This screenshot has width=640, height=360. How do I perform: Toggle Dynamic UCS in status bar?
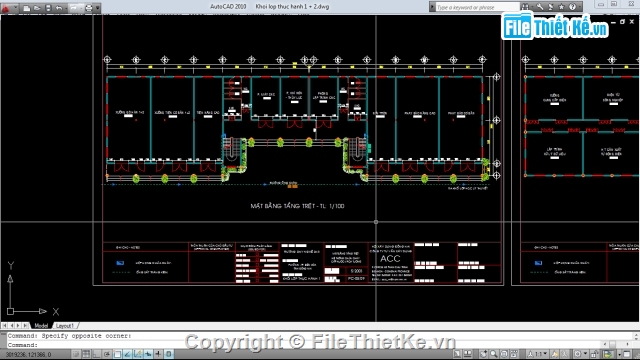138,354
